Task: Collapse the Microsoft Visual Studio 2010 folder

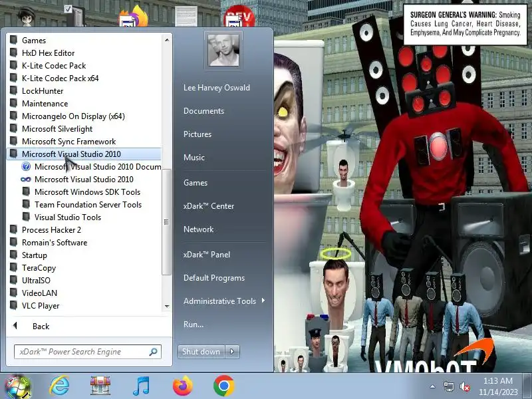Action: point(84,154)
